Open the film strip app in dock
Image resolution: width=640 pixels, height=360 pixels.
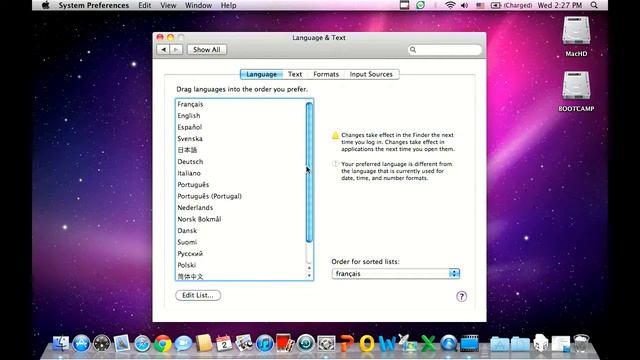point(469,343)
